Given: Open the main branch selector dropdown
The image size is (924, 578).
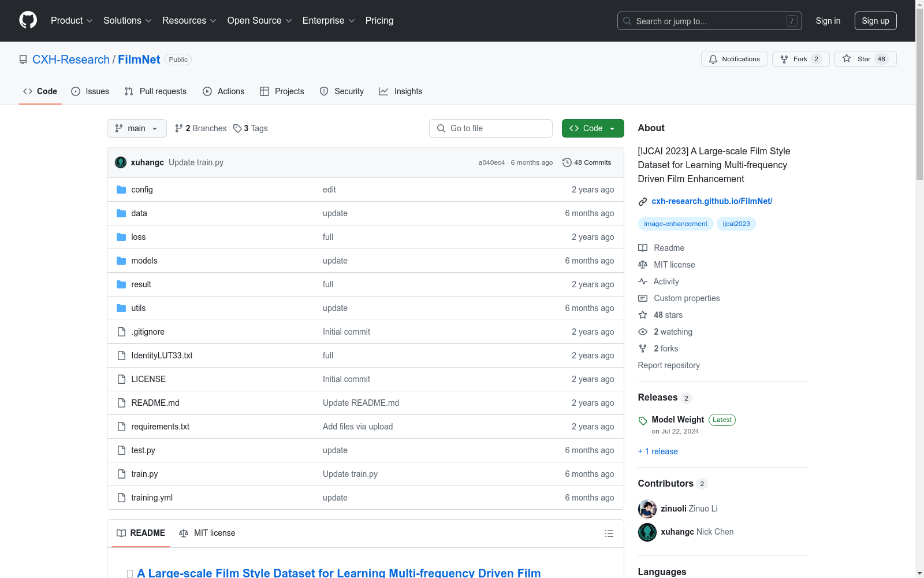Looking at the screenshot, I should pos(137,128).
